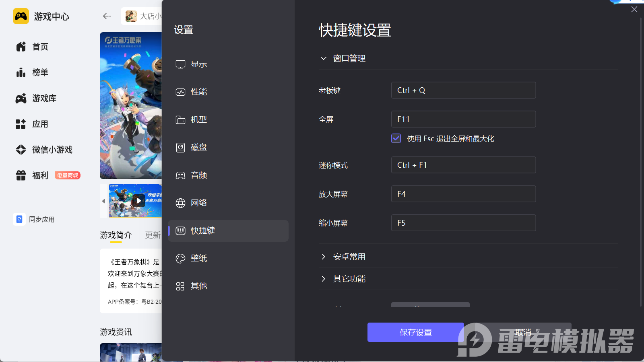Image resolution: width=644 pixels, height=362 pixels.
Task: Select the 其他 grid icon
Action: [180, 286]
